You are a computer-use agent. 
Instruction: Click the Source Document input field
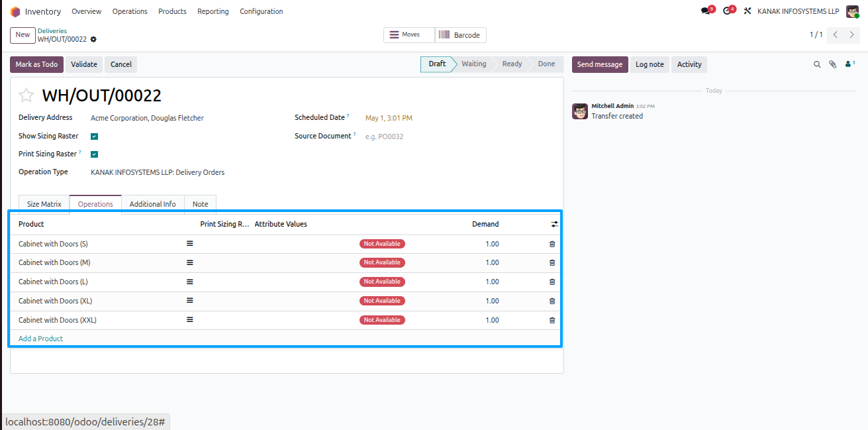pos(458,136)
